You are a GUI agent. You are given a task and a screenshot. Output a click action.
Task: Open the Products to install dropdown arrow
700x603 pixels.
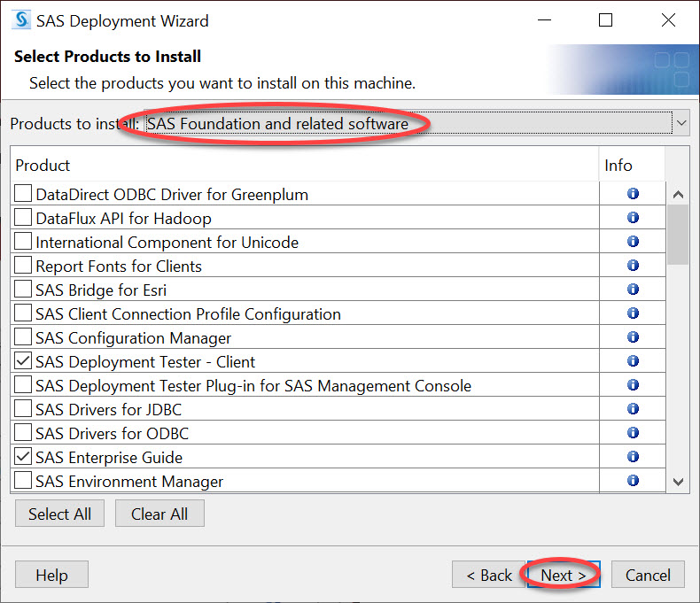(681, 123)
